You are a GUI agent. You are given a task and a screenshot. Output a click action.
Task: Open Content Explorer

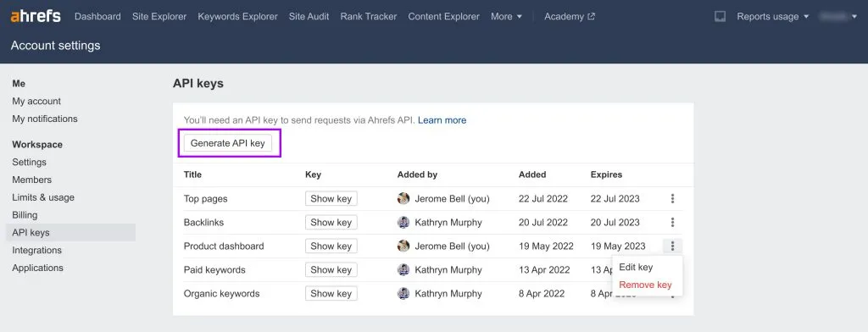(x=443, y=17)
